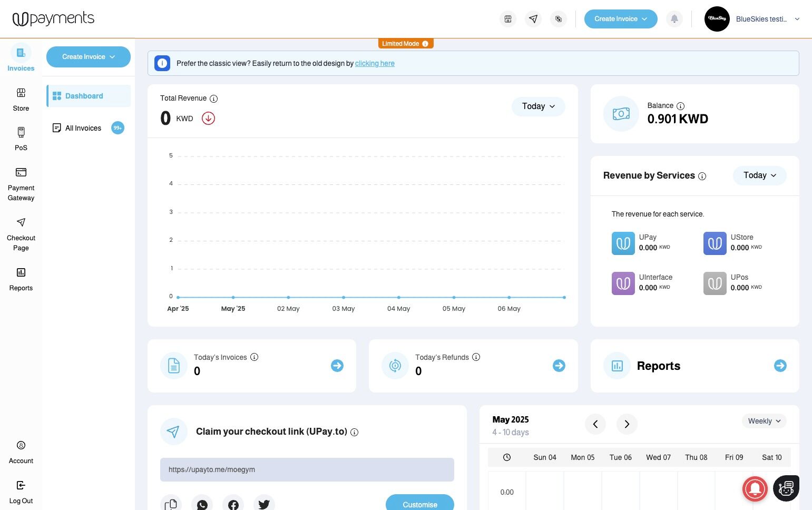Click the upayto.me/moegym link field
This screenshot has height=510, width=812.
click(307, 469)
